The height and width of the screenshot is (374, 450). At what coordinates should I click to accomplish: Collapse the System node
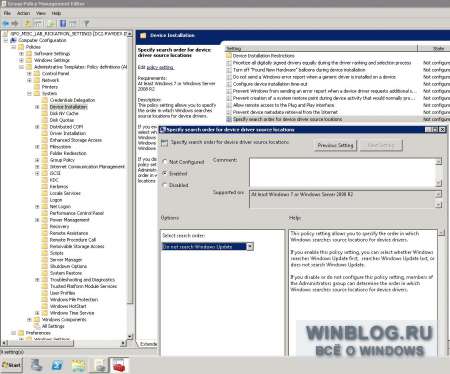click(29, 94)
